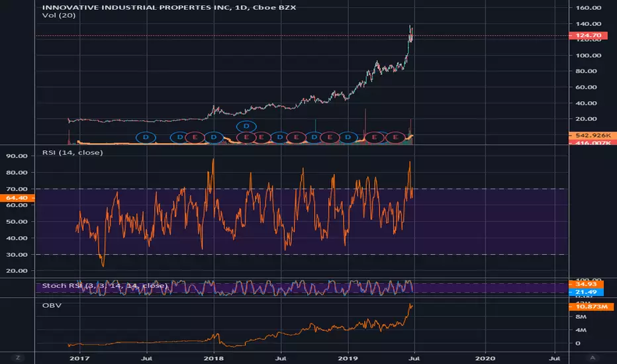Click the 2020 label on time axis
The height and width of the screenshot is (364, 617).
485,359
